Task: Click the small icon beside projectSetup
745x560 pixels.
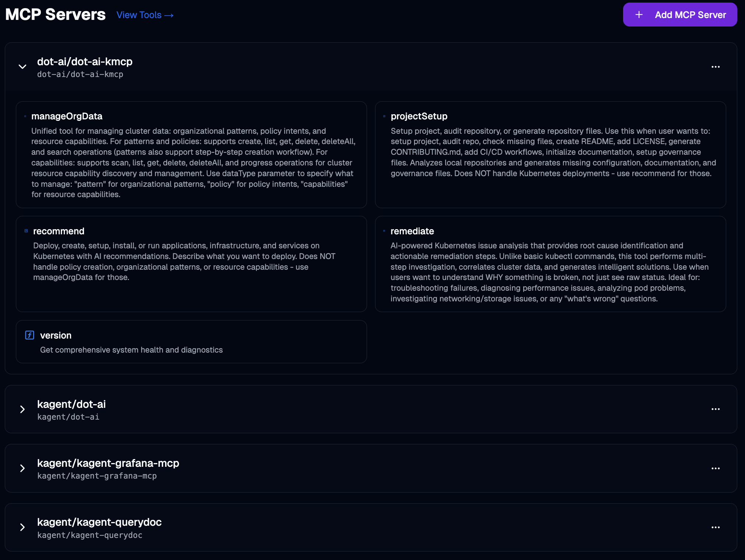Action: [x=384, y=116]
